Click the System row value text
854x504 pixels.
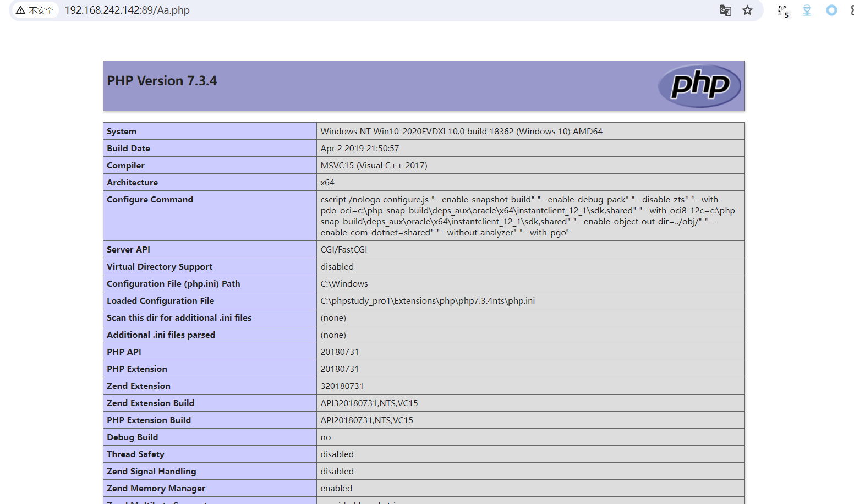point(462,131)
